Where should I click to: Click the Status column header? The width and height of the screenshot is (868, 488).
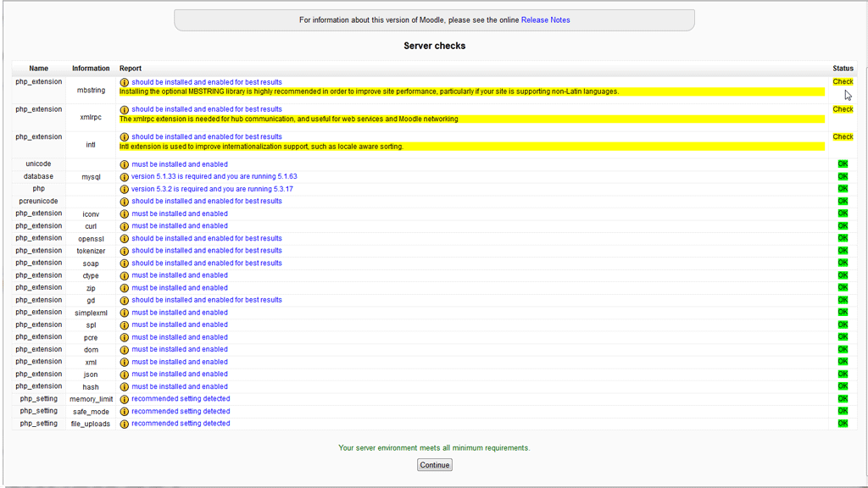coord(843,69)
